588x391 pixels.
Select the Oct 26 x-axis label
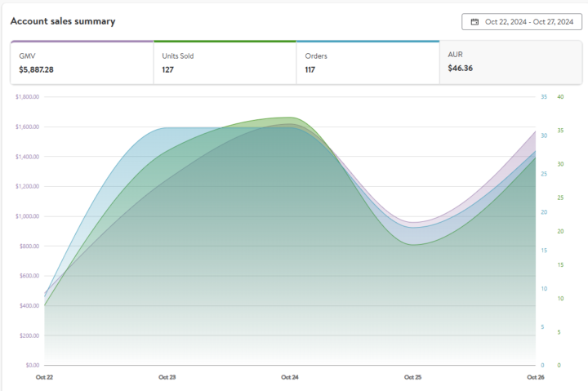535,377
